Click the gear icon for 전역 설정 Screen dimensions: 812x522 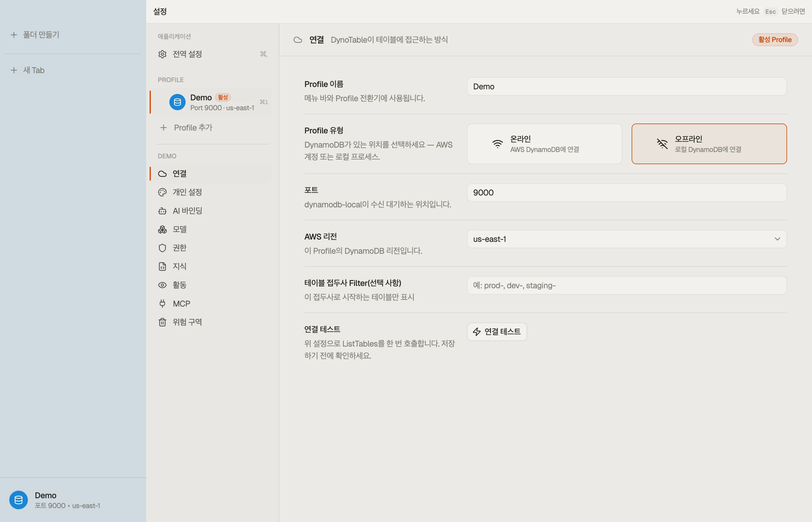[162, 54]
